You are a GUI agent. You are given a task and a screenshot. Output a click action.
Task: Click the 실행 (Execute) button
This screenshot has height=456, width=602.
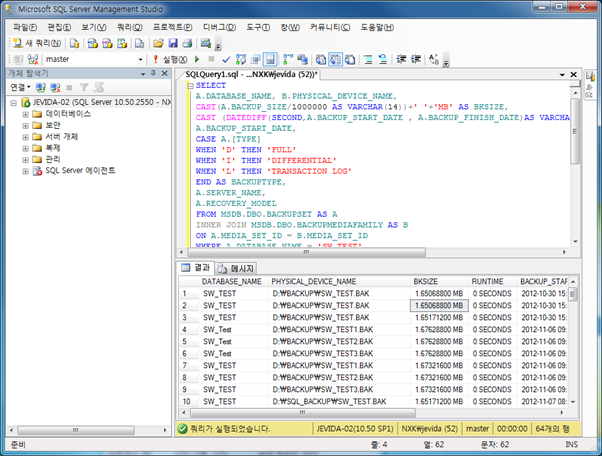170,59
